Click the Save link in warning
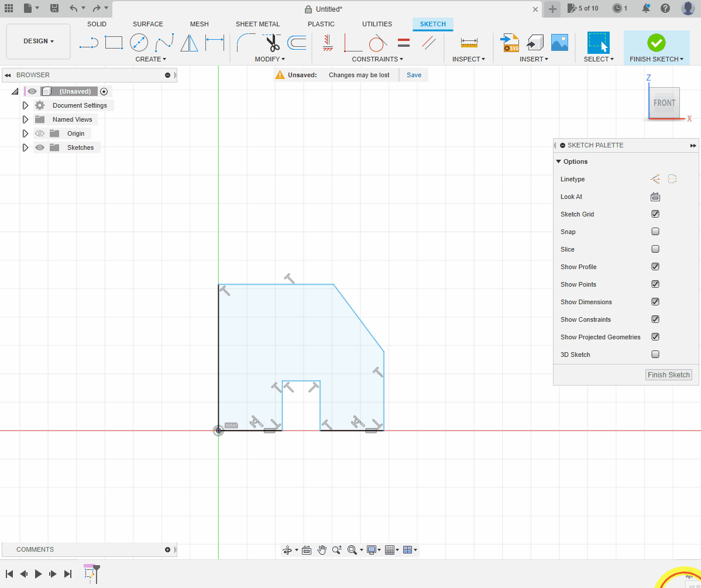Screen dimensions: 701x588 414,75
